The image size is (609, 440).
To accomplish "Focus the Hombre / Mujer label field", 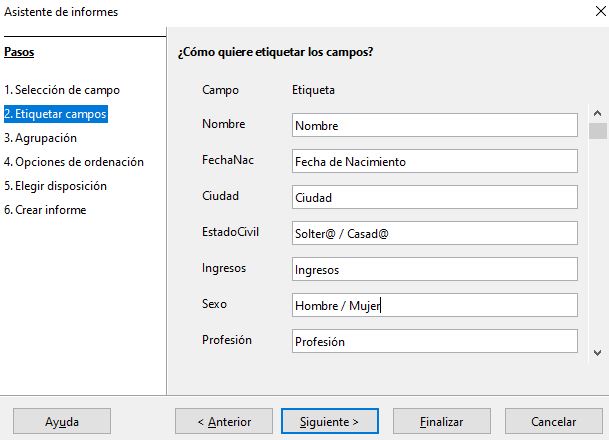I will tap(435, 305).
